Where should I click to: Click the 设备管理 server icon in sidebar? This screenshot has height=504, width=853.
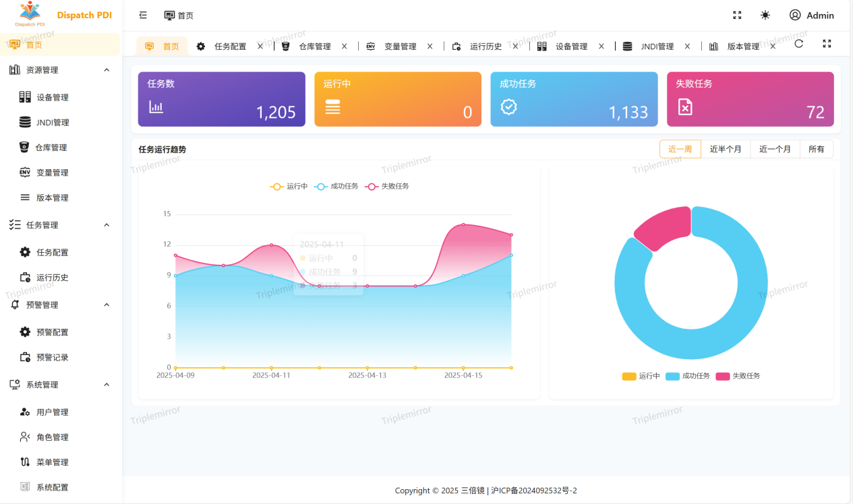pos(25,97)
